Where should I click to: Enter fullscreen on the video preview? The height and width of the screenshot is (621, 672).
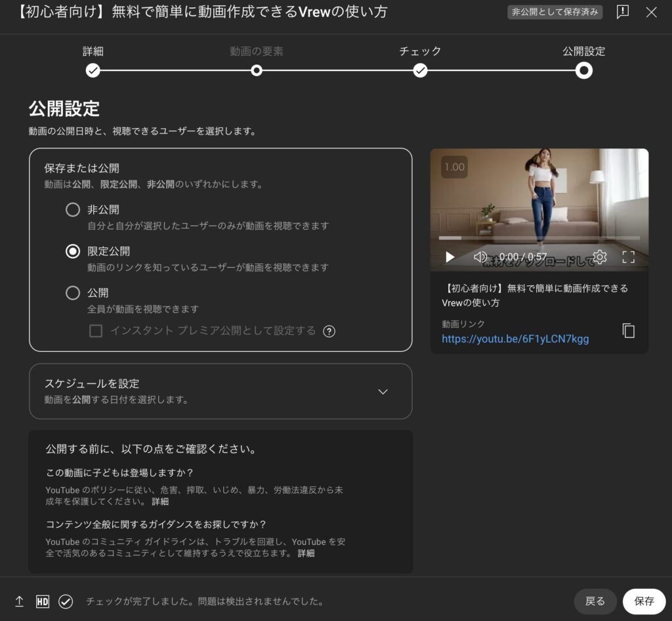click(628, 257)
